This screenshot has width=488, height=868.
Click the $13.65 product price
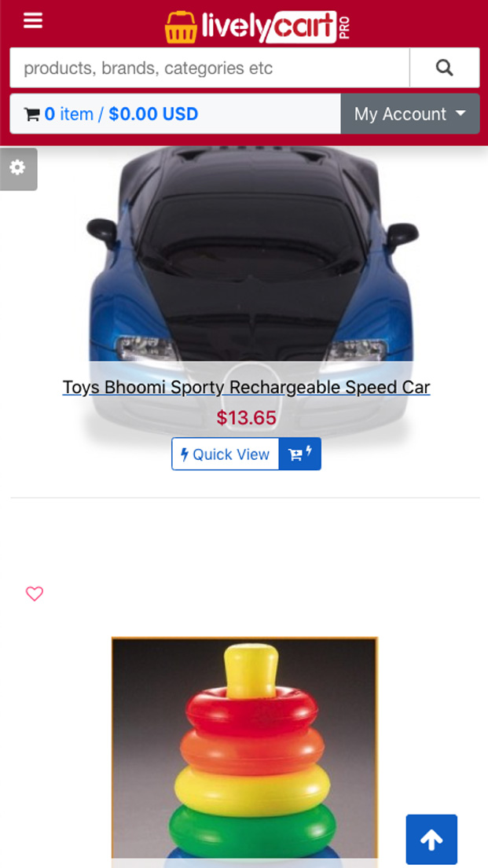[x=246, y=418]
